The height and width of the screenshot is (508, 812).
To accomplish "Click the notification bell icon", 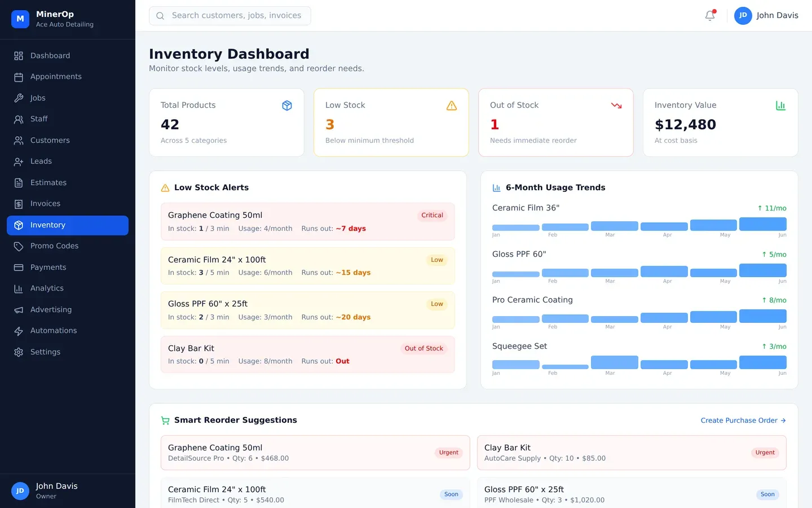I will [x=710, y=16].
